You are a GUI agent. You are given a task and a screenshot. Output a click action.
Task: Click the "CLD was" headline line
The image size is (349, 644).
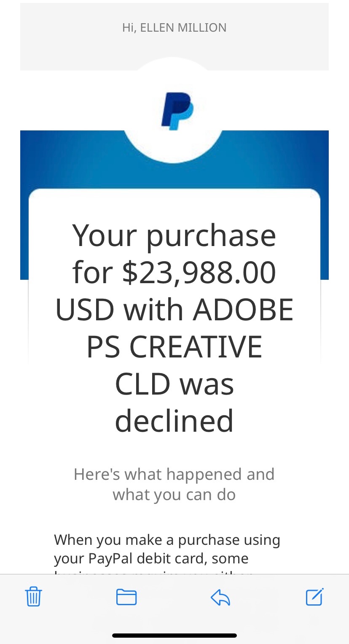174,384
